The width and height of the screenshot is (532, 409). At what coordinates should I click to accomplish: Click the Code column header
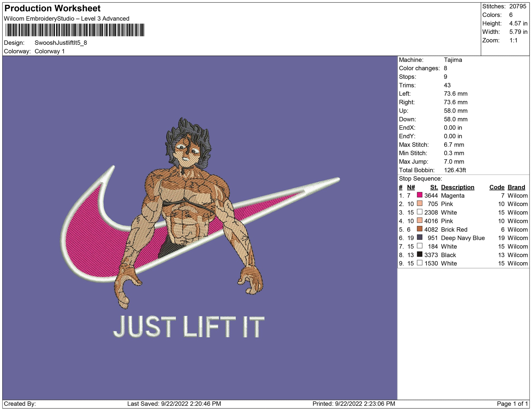(496, 187)
